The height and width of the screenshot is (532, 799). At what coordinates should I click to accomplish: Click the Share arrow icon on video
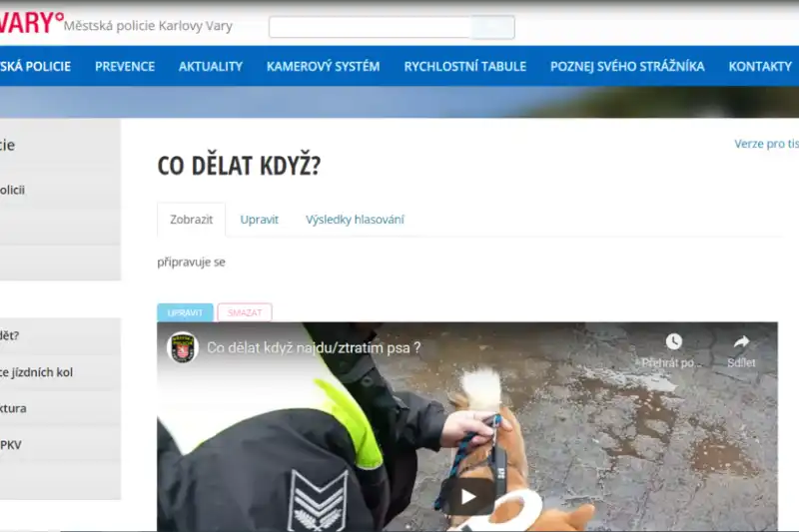741,341
